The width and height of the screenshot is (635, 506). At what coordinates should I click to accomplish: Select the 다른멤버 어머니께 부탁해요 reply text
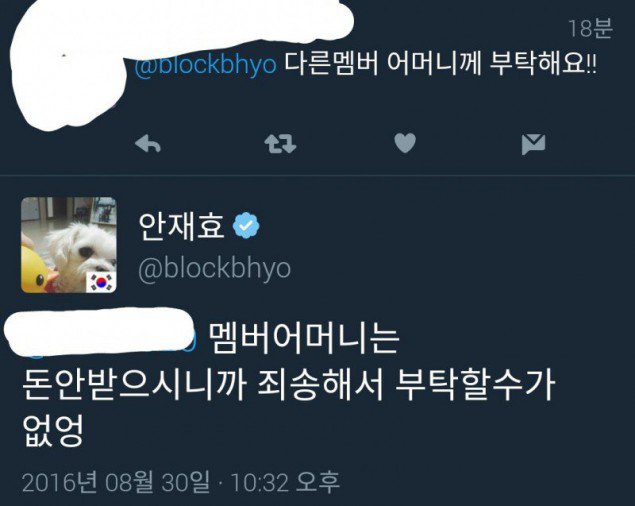(x=441, y=64)
